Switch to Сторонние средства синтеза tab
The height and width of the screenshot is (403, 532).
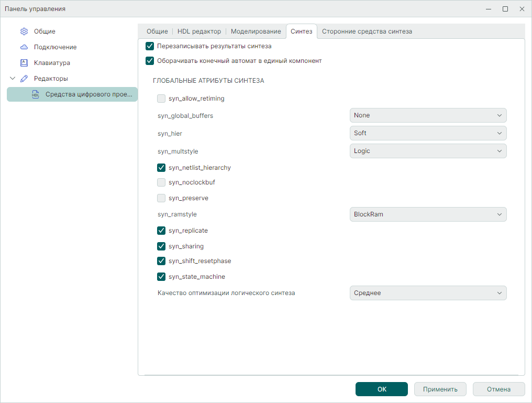click(x=367, y=31)
